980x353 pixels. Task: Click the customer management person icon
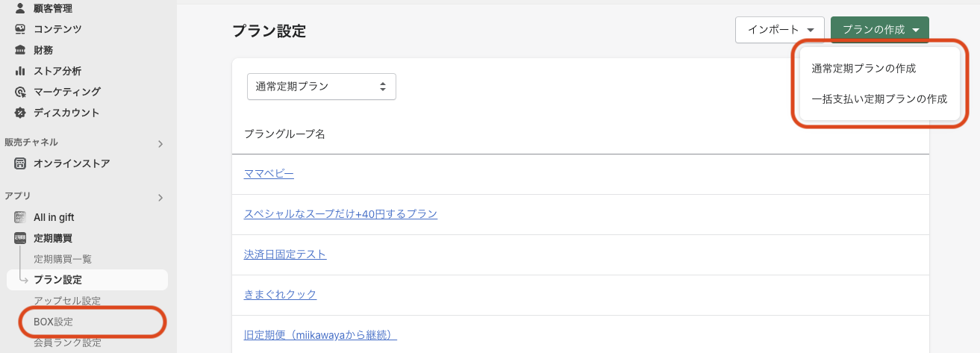coord(20,8)
